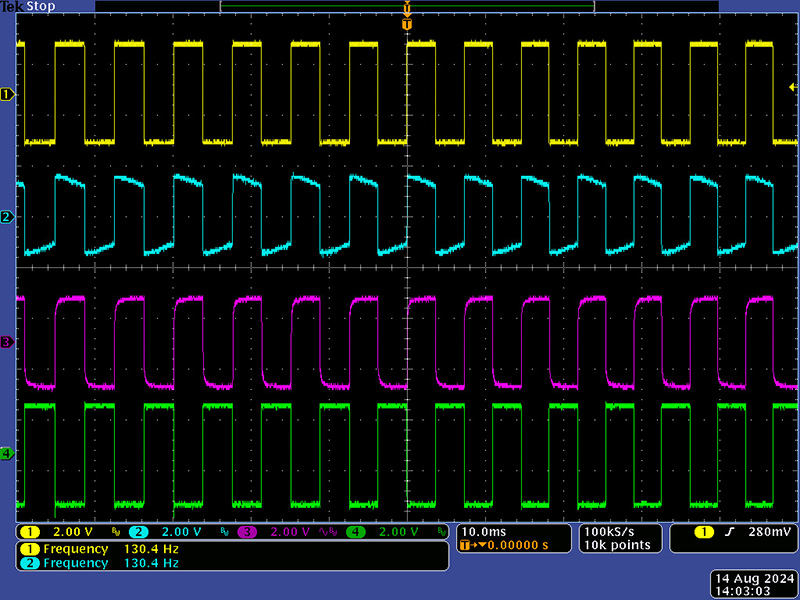Click the rising edge trigger slope icon
The width and height of the screenshot is (800, 600).
pos(729,532)
